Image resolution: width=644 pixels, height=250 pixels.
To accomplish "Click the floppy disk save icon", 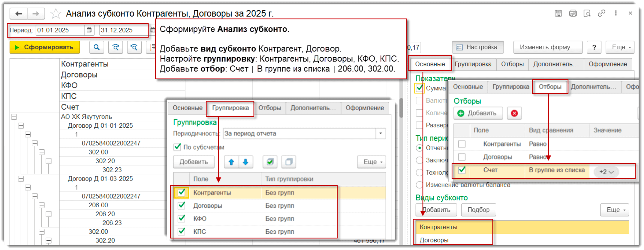I will 558,13.
